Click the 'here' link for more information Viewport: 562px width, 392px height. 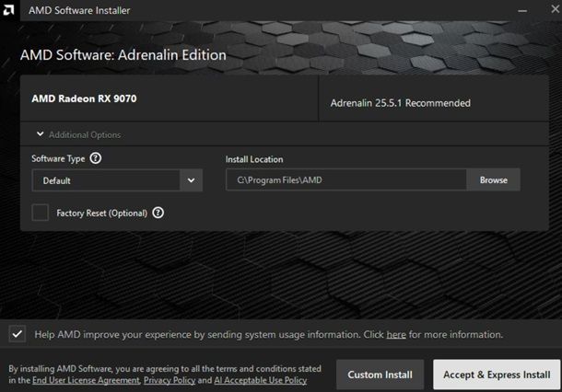click(x=396, y=335)
